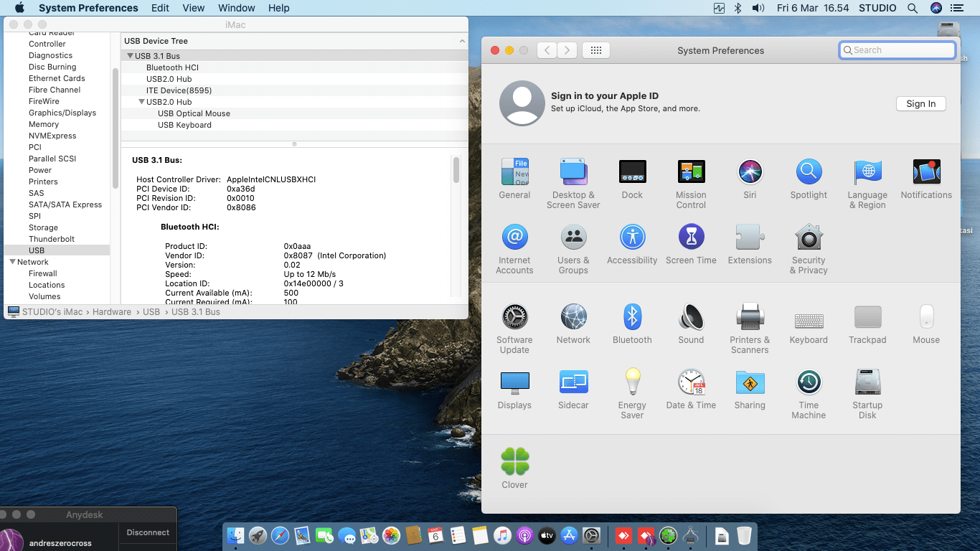
Task: Open Energy Saver preferences
Action: (632, 382)
